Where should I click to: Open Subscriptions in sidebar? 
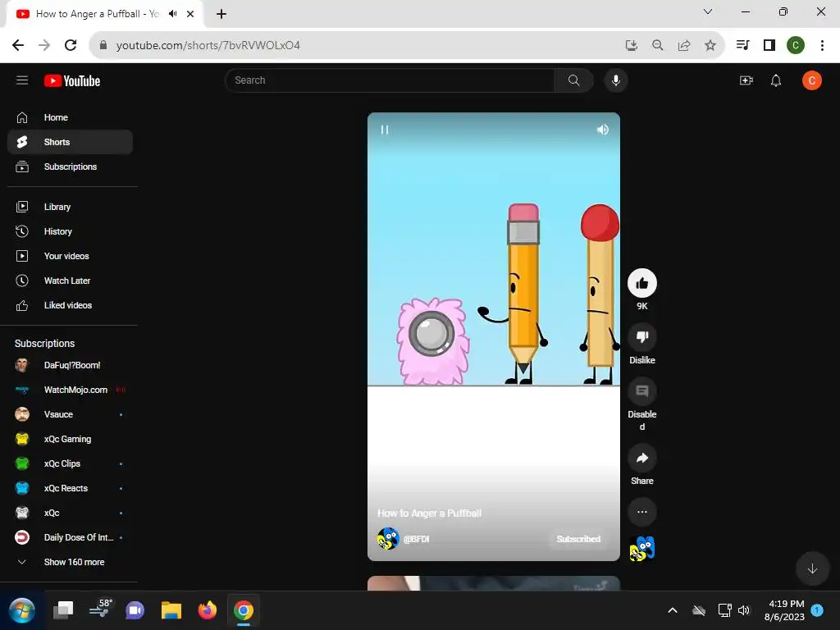click(x=71, y=167)
